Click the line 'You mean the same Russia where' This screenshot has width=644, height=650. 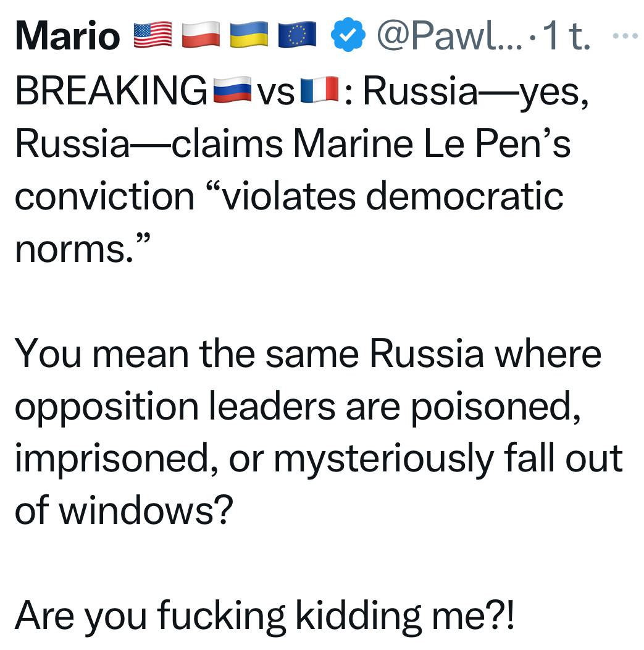(x=308, y=353)
